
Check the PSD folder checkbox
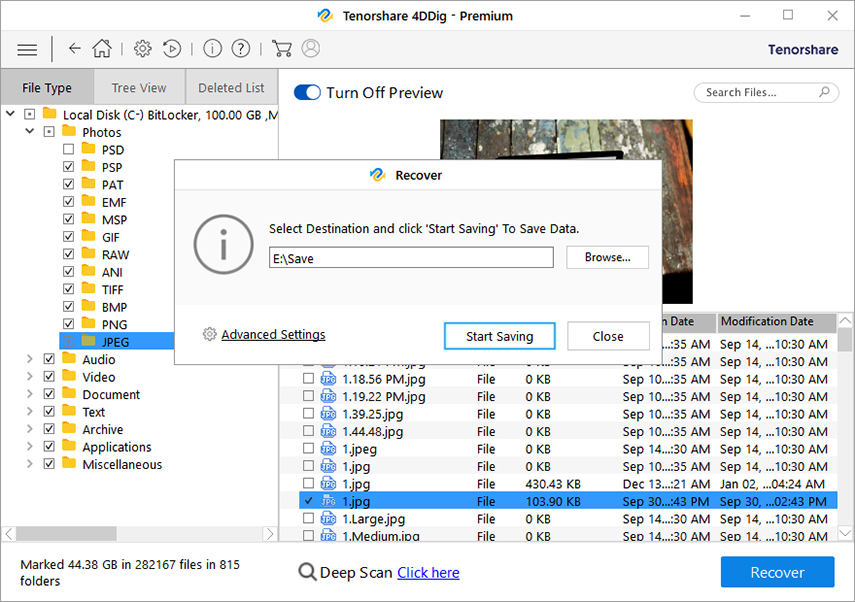[x=68, y=149]
